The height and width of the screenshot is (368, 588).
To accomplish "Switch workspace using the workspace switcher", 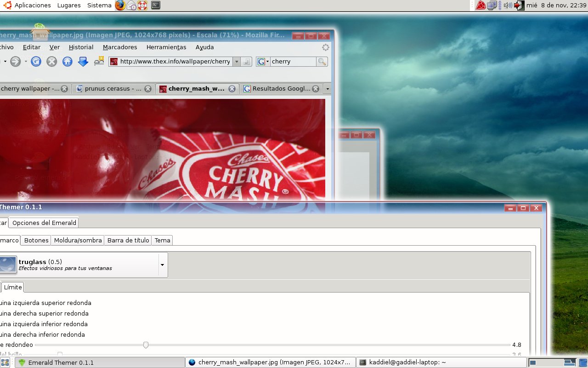I will pyautogui.click(x=552, y=362).
